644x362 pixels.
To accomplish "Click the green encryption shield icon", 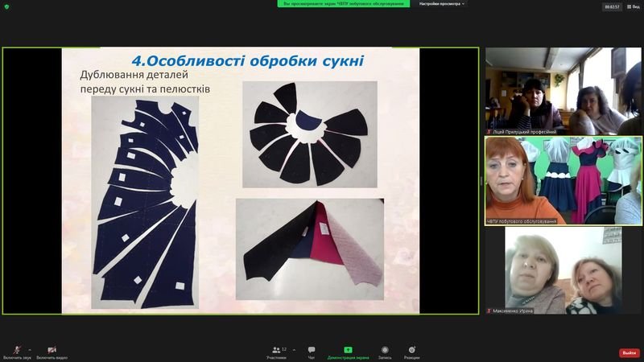I will click(6, 6).
